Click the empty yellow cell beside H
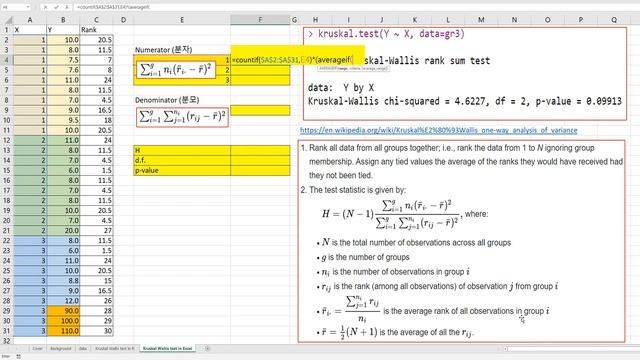The image size is (640, 360). (x=260, y=150)
